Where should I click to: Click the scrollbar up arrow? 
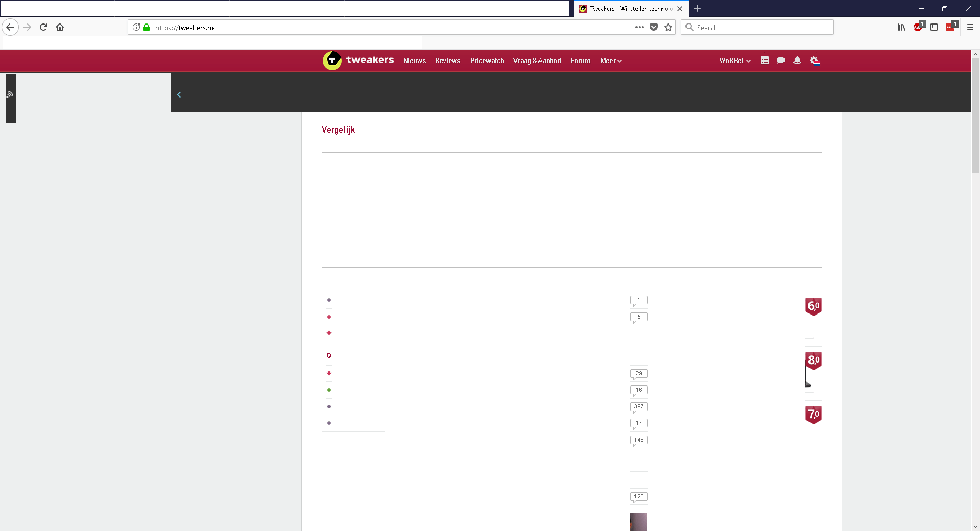point(975,54)
